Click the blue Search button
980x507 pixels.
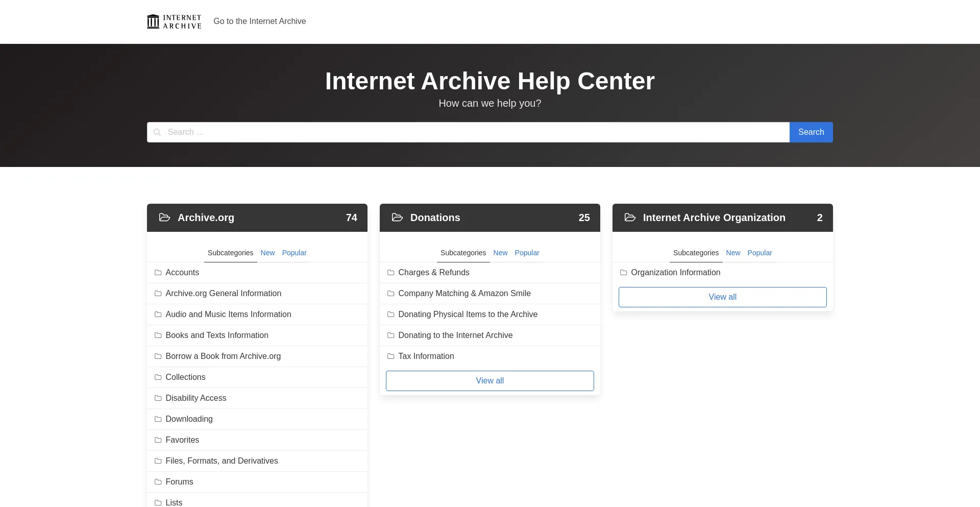[x=811, y=132]
